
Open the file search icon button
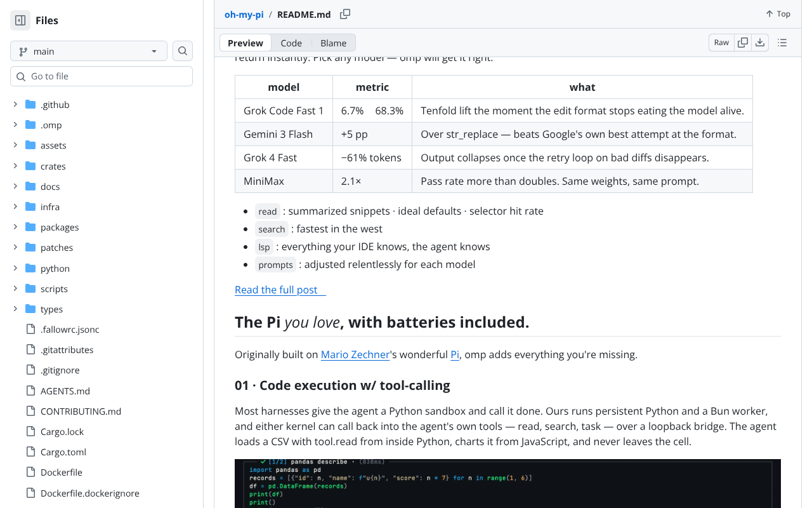pos(183,51)
